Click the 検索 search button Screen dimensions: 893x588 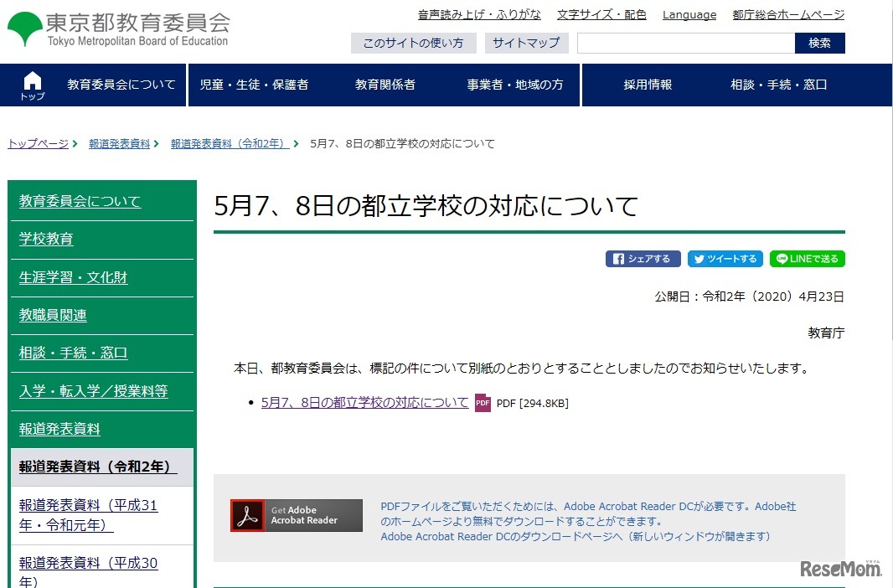pyautogui.click(x=819, y=43)
